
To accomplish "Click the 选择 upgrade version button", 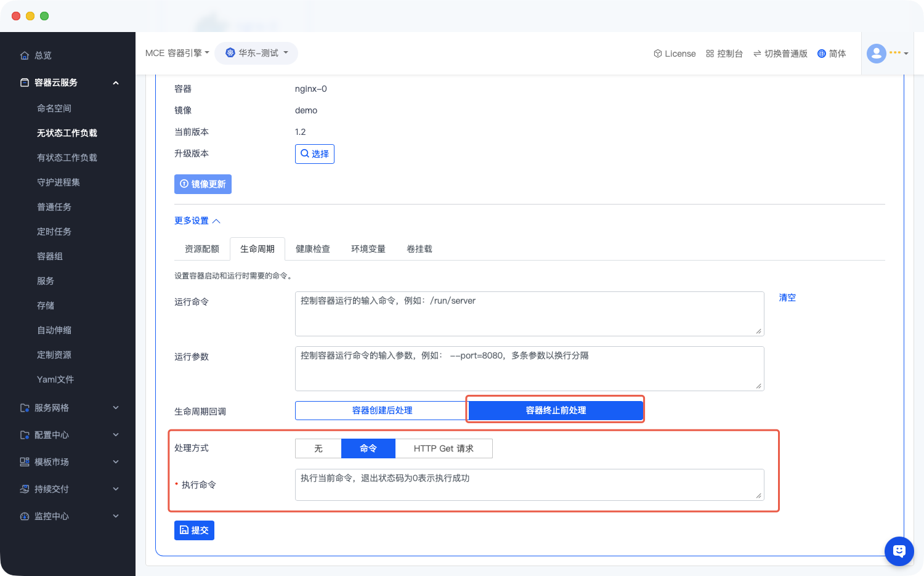I will coord(315,154).
